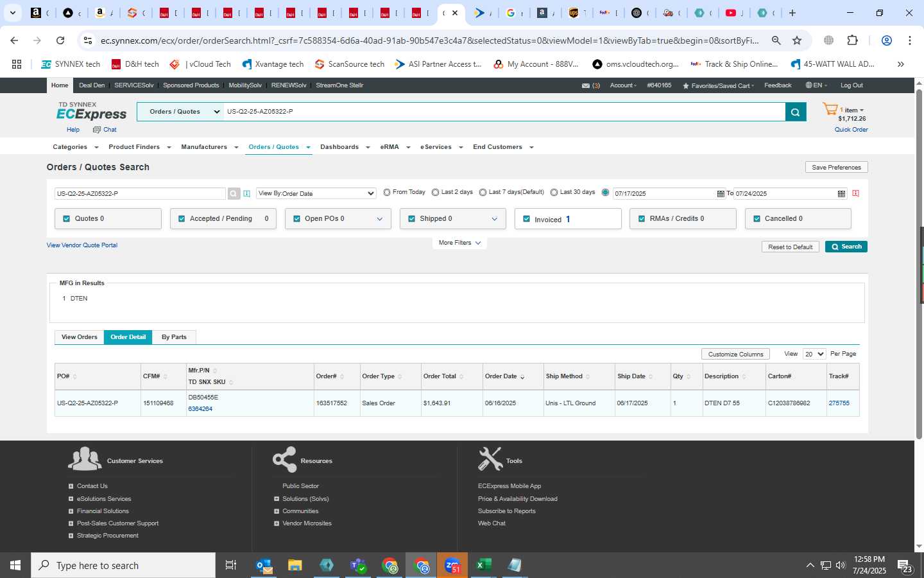924x578 pixels.
Task: Click Customize Columns button
Action: pyautogui.click(x=735, y=354)
